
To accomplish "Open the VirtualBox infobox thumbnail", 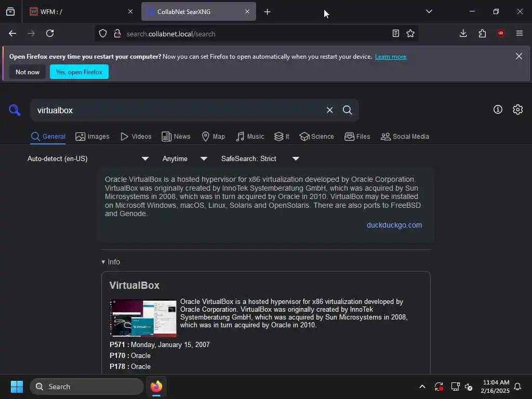I will coord(143,318).
